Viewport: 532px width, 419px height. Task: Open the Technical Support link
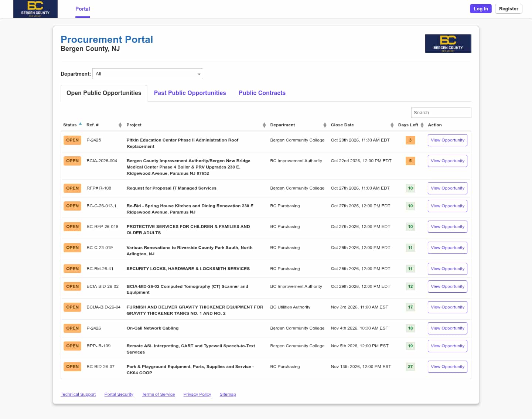click(x=78, y=395)
